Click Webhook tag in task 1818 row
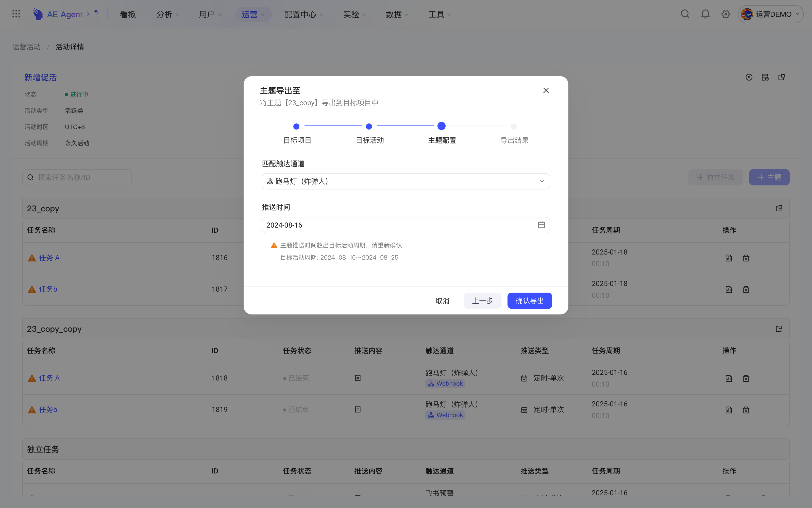This screenshot has height=508, width=812. point(445,384)
